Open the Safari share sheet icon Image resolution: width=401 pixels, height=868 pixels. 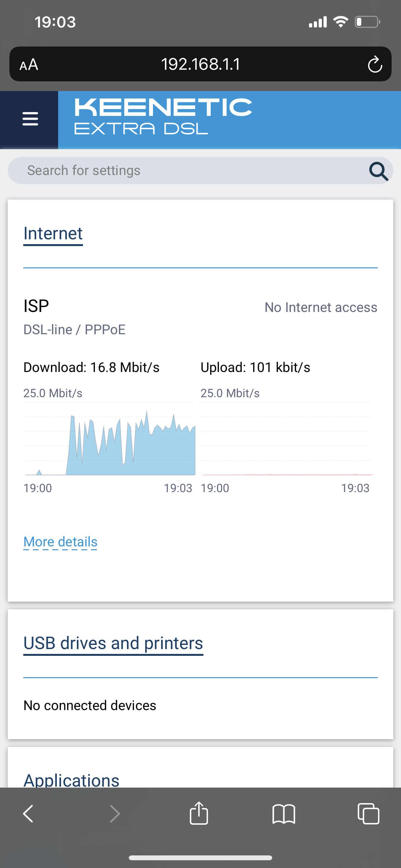(199, 813)
